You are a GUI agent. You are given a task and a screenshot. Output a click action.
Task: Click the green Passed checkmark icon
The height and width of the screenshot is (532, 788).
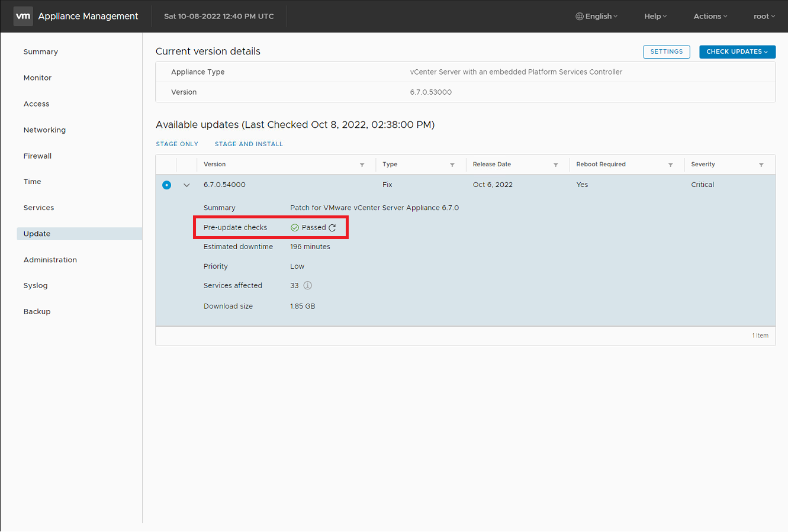pyautogui.click(x=295, y=228)
